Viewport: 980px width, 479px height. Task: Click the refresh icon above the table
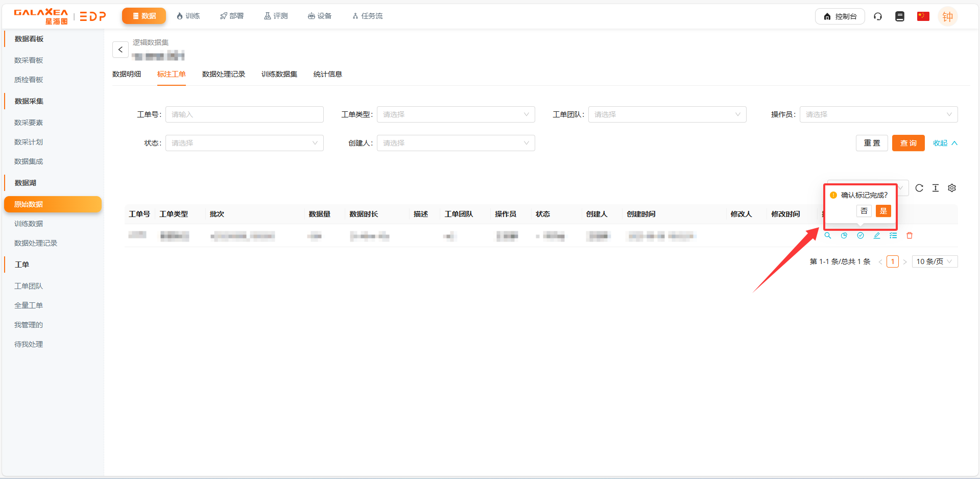(919, 188)
